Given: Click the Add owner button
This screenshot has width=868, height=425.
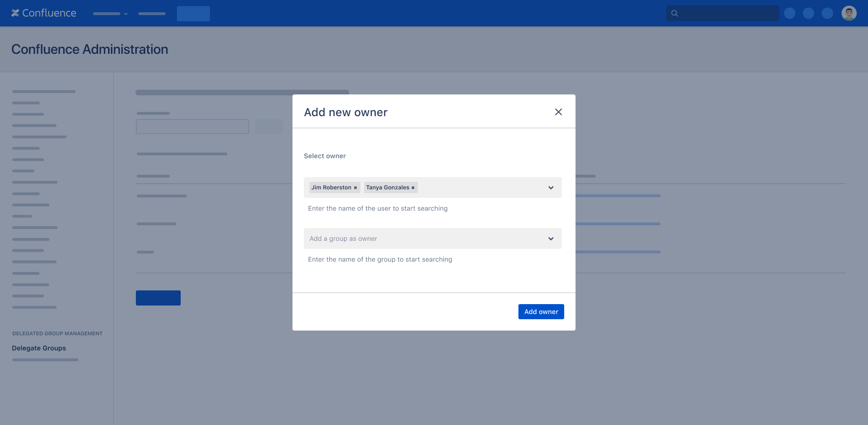Looking at the screenshot, I should coord(541,312).
